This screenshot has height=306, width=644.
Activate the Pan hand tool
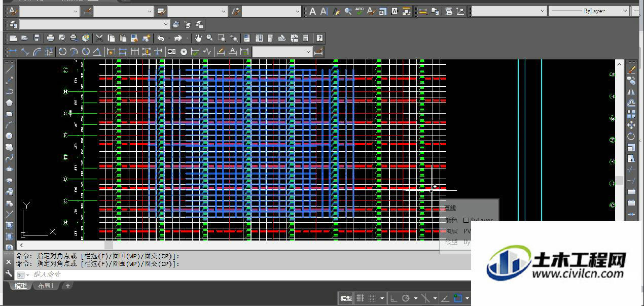[198, 38]
